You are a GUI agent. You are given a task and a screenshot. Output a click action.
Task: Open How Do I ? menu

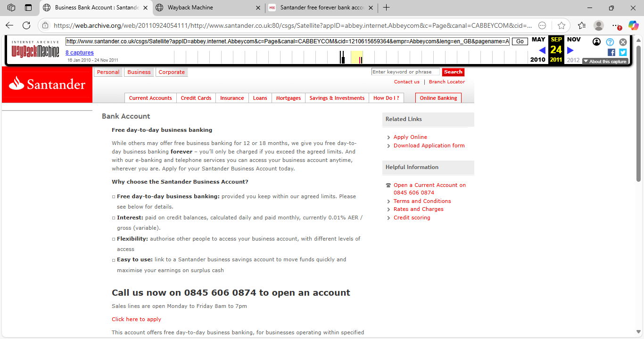tap(386, 98)
